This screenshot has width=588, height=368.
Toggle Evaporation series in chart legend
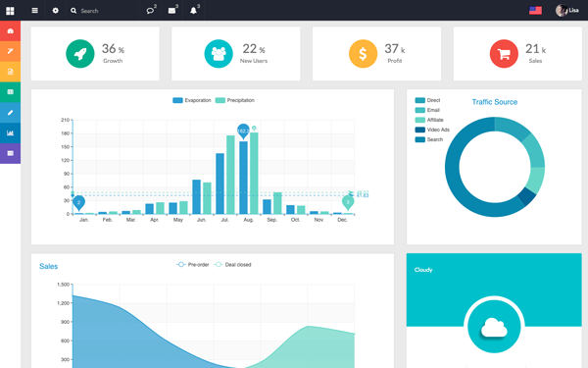192,100
